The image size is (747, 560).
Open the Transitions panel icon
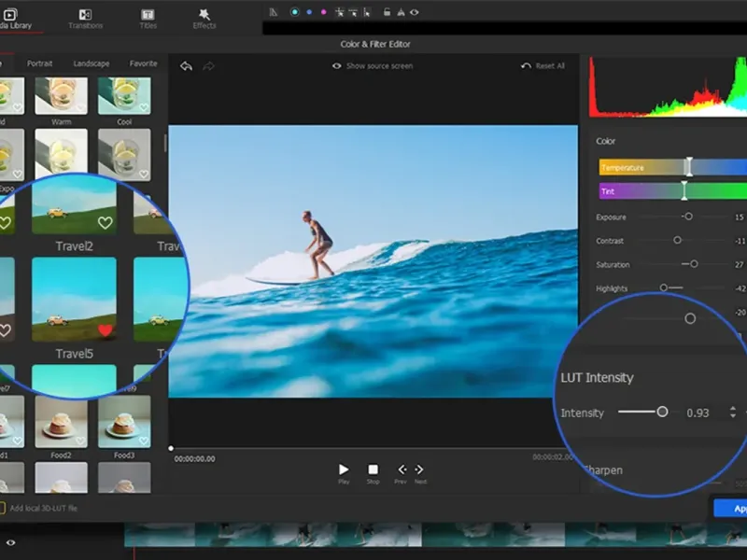(85, 15)
